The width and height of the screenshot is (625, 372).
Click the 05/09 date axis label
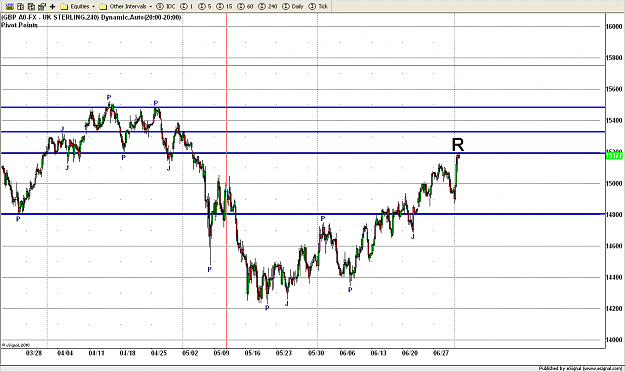pyautogui.click(x=222, y=353)
